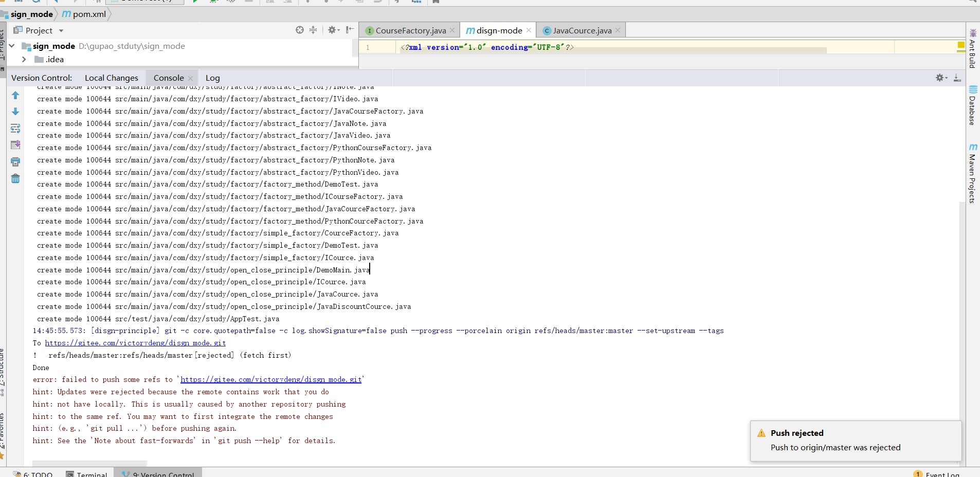Click console line ending PythonCourseFactory.java
Screen dimensions: 980x477
[234, 148]
